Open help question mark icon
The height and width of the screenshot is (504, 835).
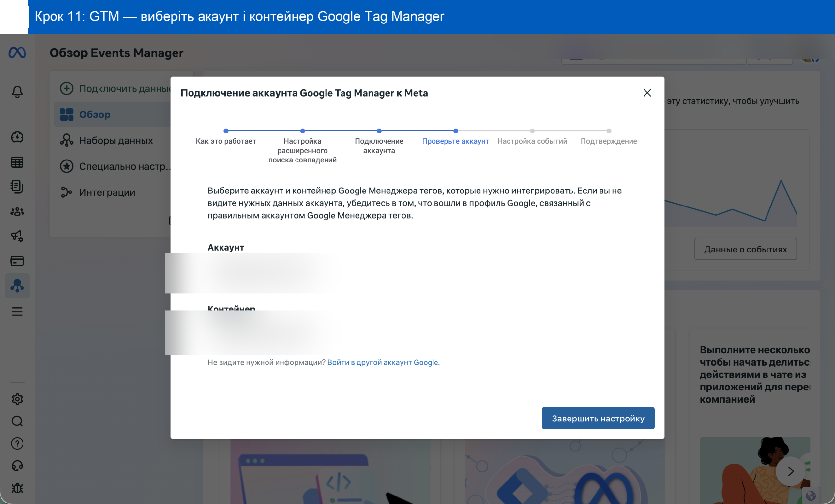17,444
